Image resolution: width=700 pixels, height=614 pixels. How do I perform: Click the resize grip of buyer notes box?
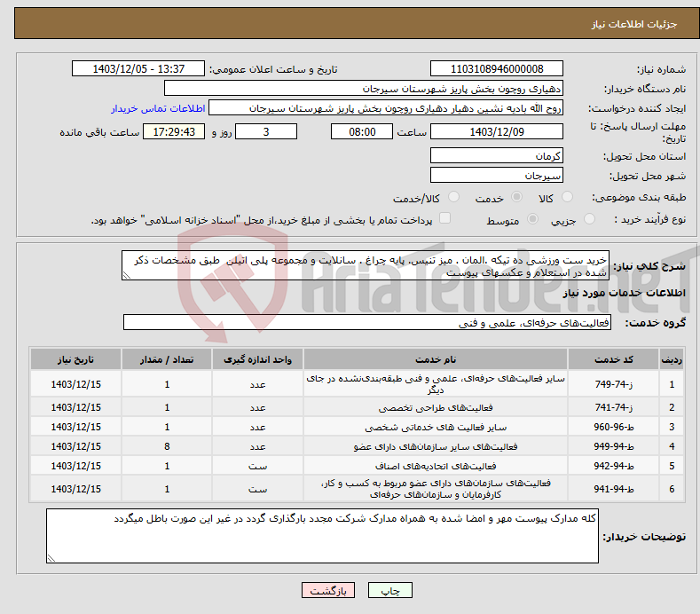pyautogui.click(x=51, y=558)
